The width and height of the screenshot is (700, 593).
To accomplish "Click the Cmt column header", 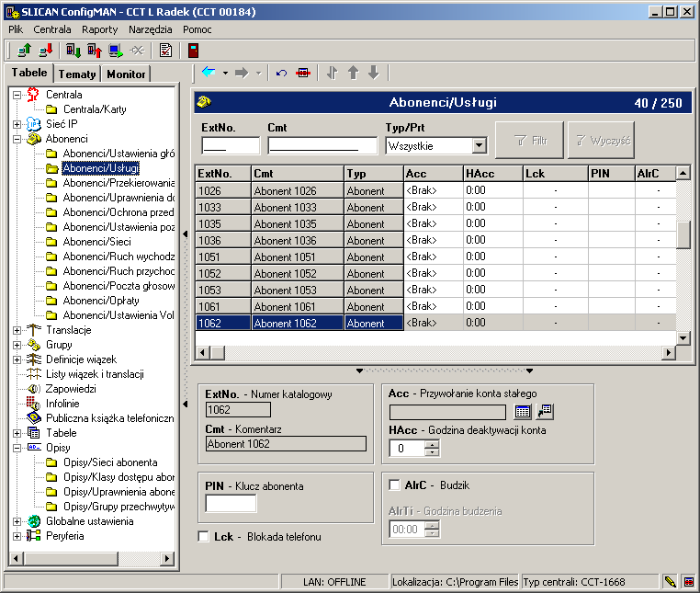I will coord(298,174).
